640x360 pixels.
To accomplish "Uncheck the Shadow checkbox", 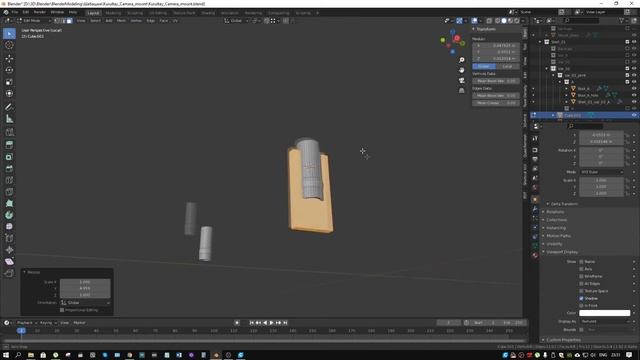I will click(581, 298).
